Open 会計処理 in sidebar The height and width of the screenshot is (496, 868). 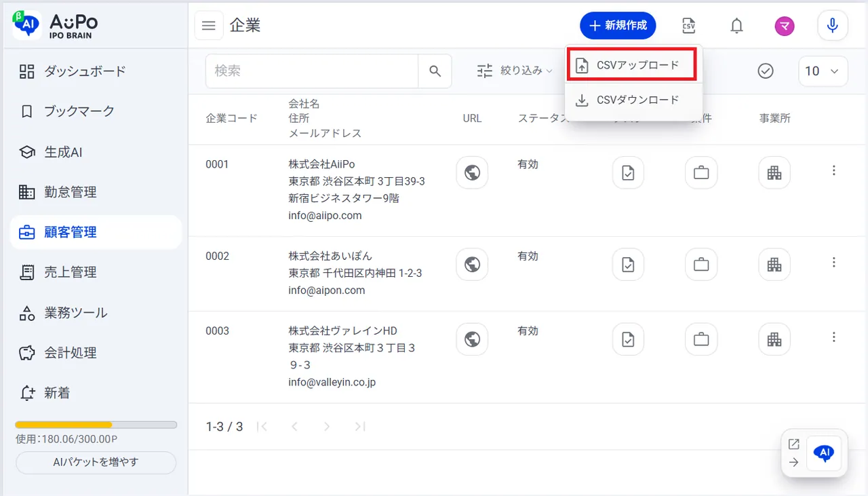point(96,353)
